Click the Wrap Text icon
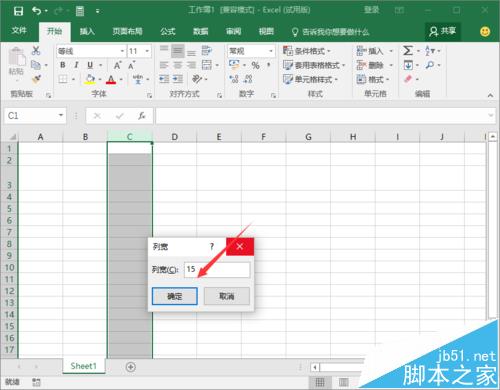 tap(207, 51)
